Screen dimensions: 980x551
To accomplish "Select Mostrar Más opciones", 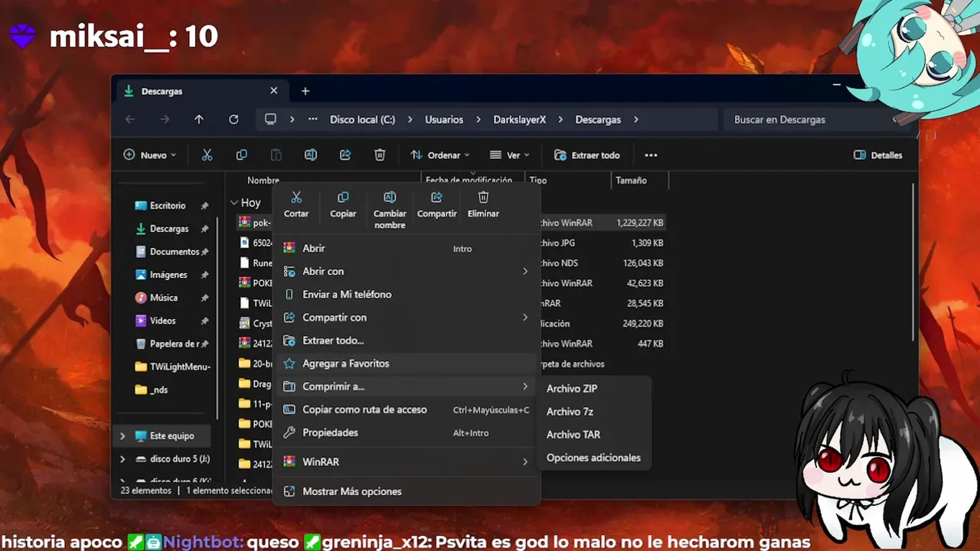I will (406, 491).
